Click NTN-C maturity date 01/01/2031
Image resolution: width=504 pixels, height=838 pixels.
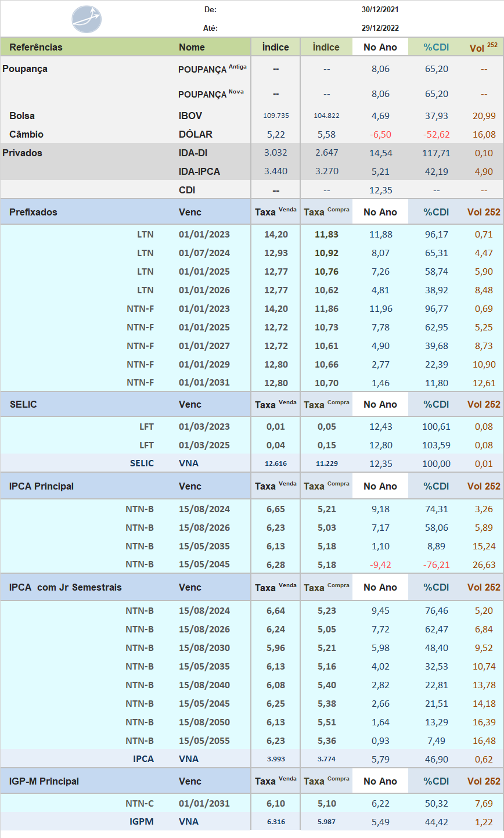pos(204,803)
